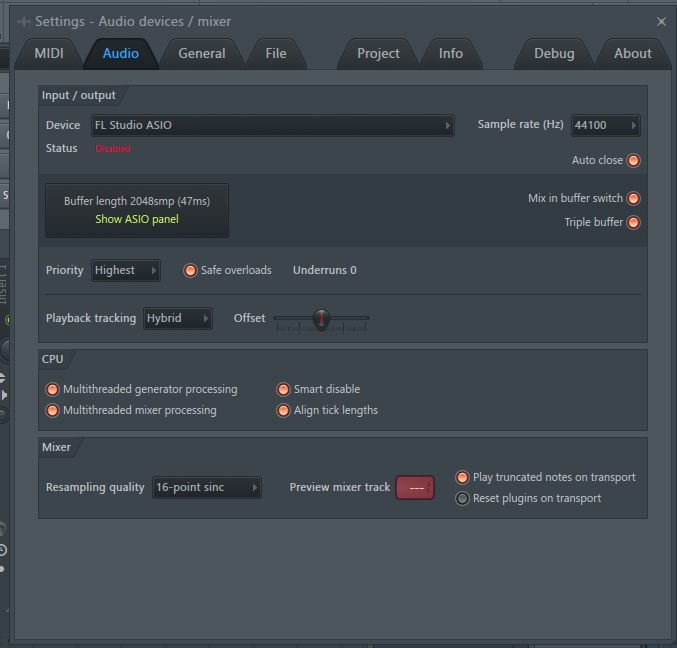Close the Settings window
The image size is (677, 648).
(x=661, y=21)
